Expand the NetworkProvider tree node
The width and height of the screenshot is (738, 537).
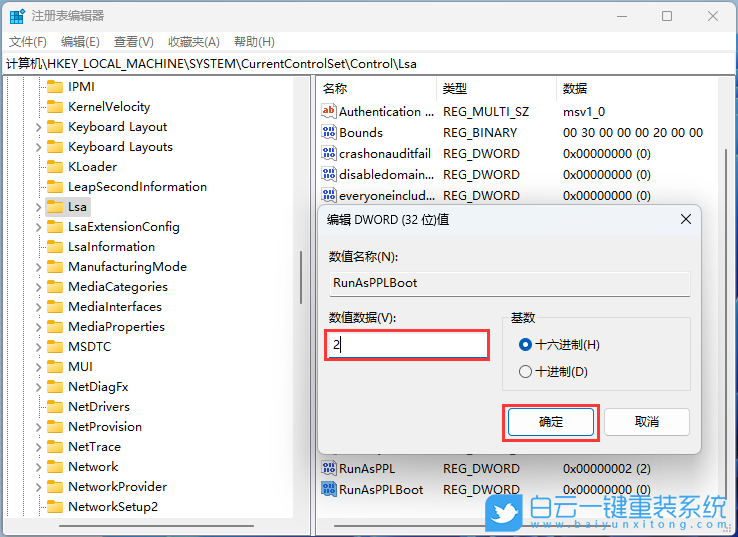pos(39,487)
